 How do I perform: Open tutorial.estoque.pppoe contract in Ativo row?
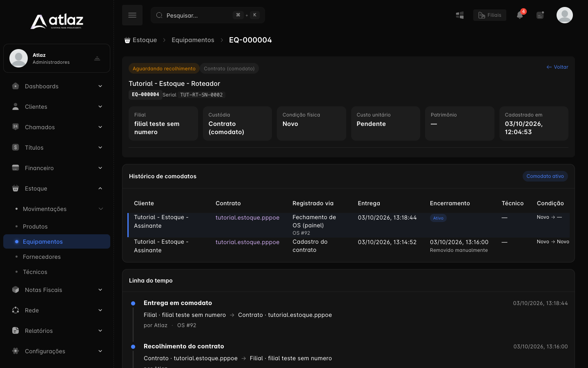[247, 218]
